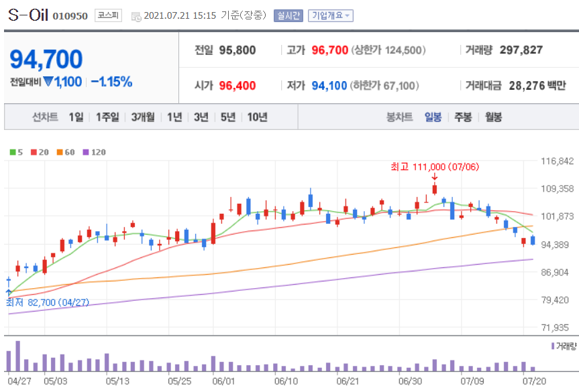Select the 5년 line chart tab

coord(228,117)
